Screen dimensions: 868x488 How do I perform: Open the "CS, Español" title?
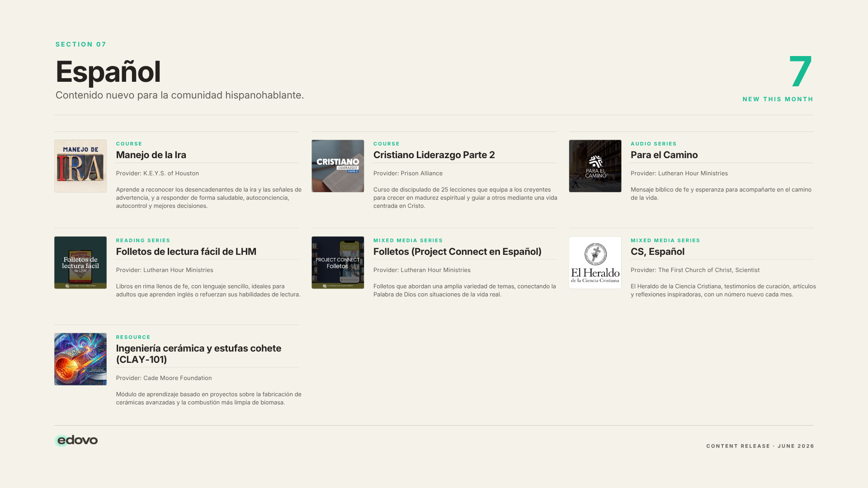click(657, 252)
